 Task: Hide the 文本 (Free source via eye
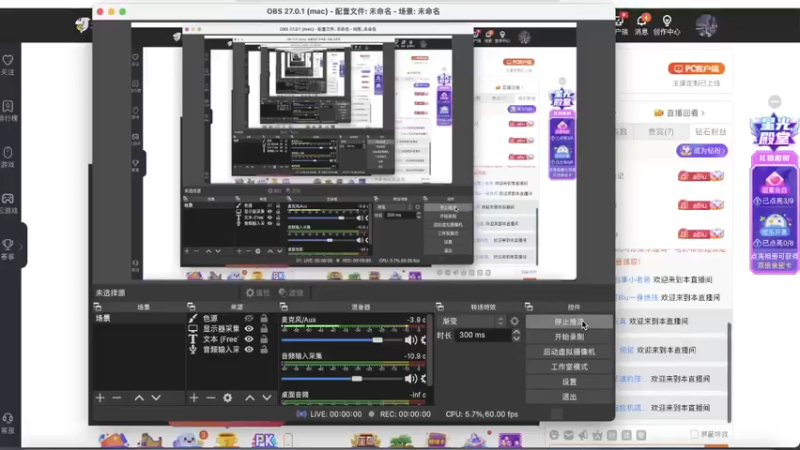(249, 339)
